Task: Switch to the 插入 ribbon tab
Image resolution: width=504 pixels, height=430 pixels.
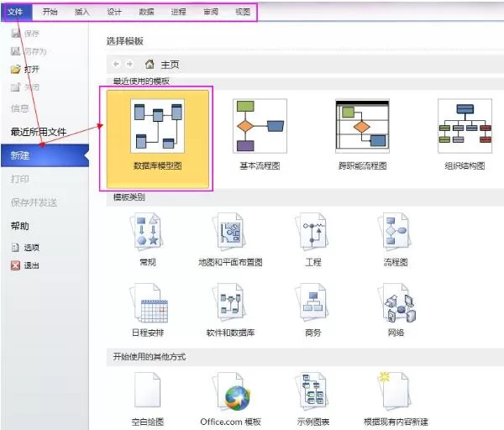Action: [x=82, y=12]
